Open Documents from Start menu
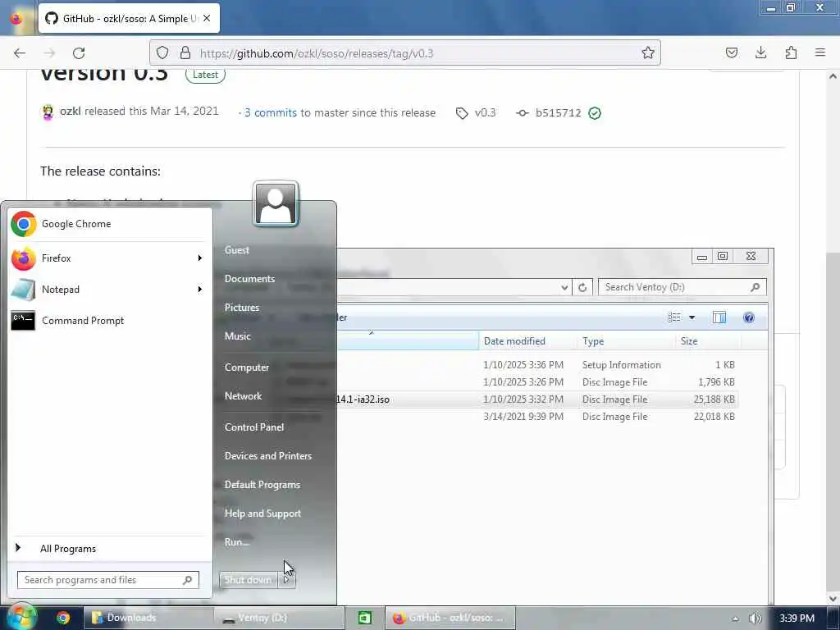 click(x=249, y=279)
